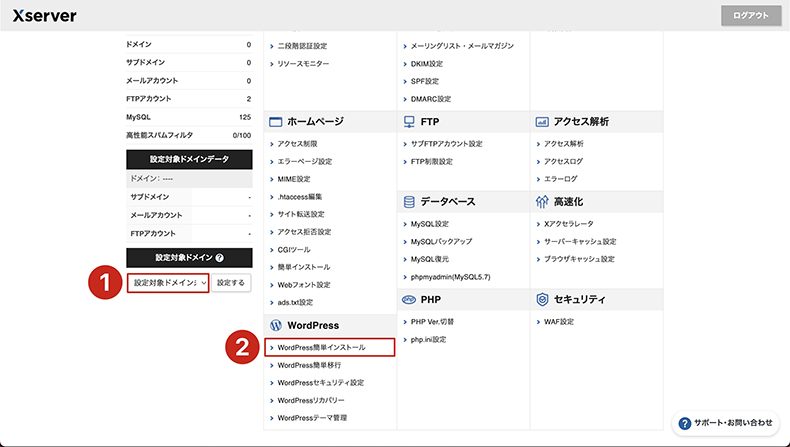Open .htaccess編集 link
790x447 pixels.
click(299, 197)
